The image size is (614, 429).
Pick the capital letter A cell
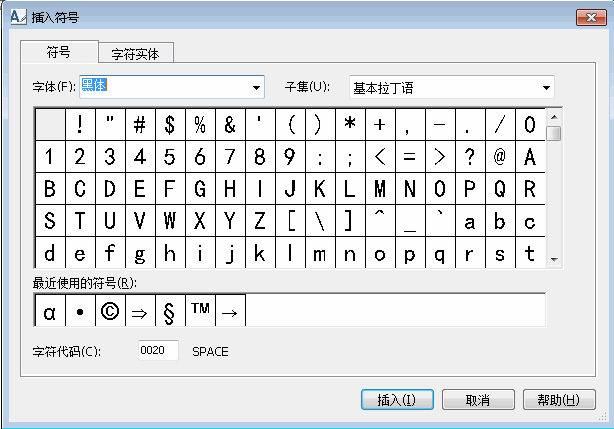(x=530, y=157)
